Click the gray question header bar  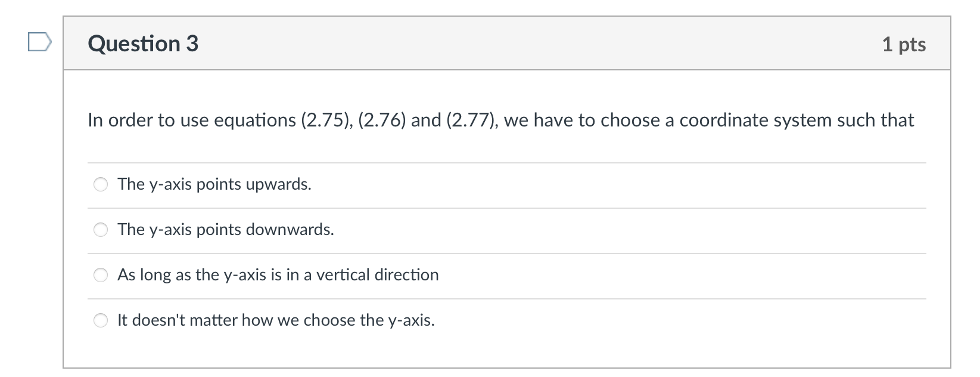point(507,44)
